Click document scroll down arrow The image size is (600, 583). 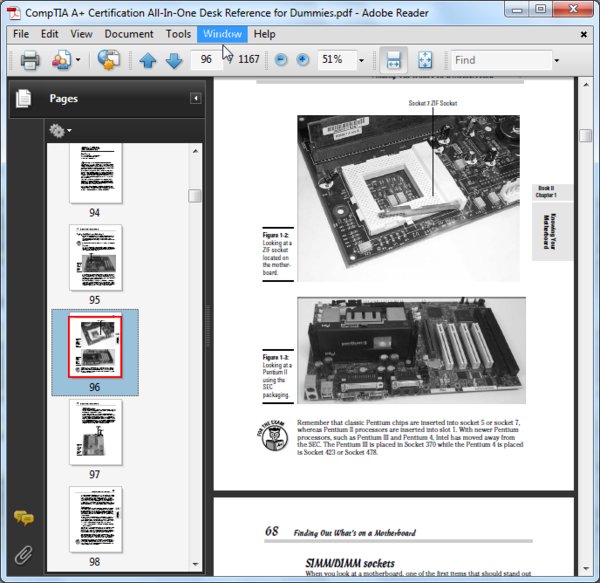coord(586,569)
